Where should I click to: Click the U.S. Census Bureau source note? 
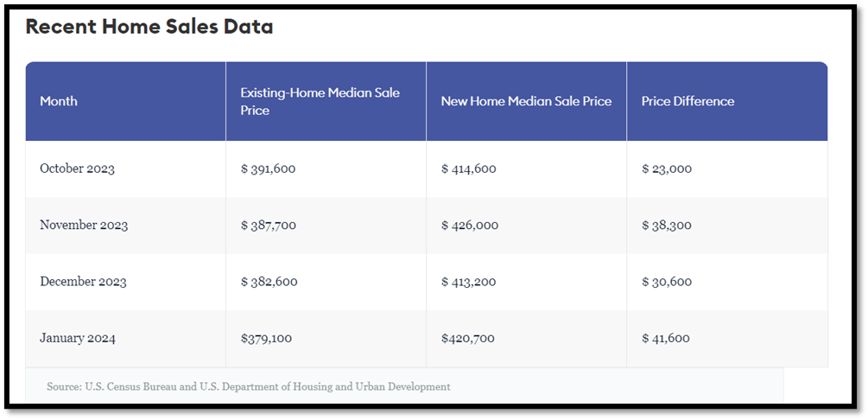pyautogui.click(x=250, y=386)
